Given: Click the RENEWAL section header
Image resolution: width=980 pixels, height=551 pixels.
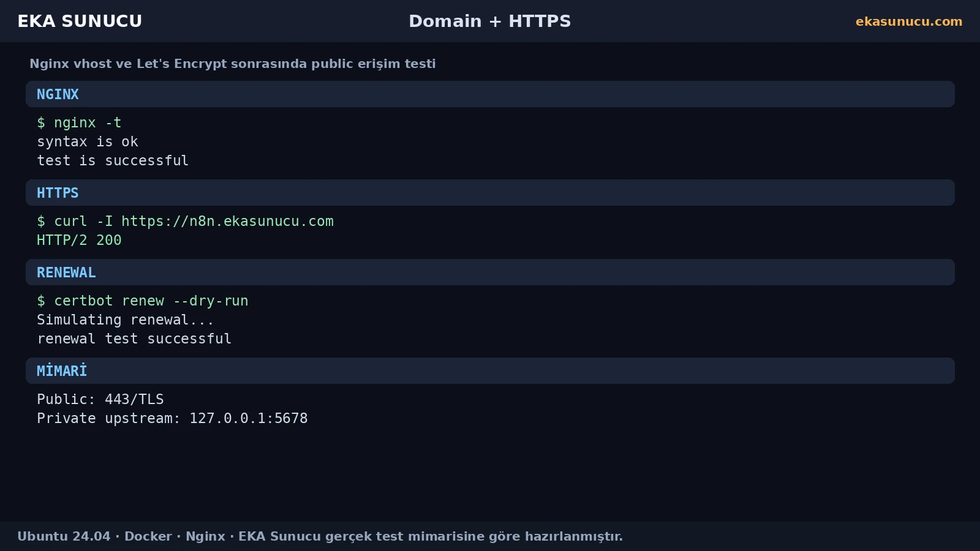Looking at the screenshot, I should pos(490,272).
